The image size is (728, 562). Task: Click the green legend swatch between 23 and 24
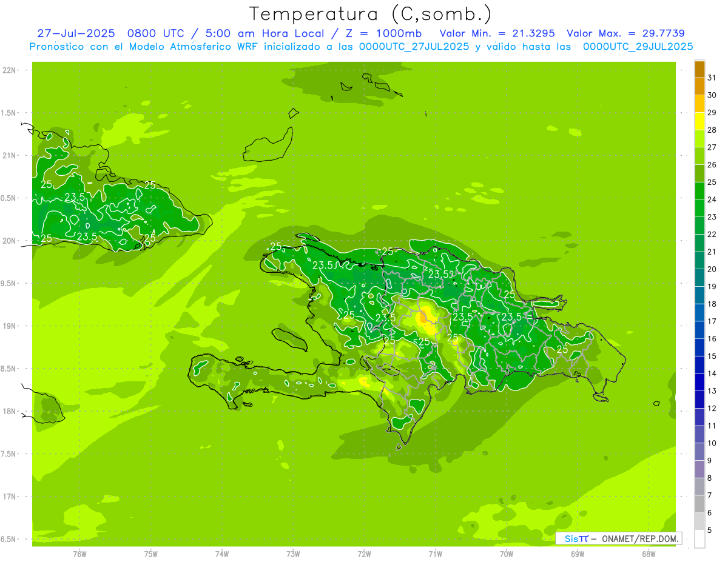point(699,208)
